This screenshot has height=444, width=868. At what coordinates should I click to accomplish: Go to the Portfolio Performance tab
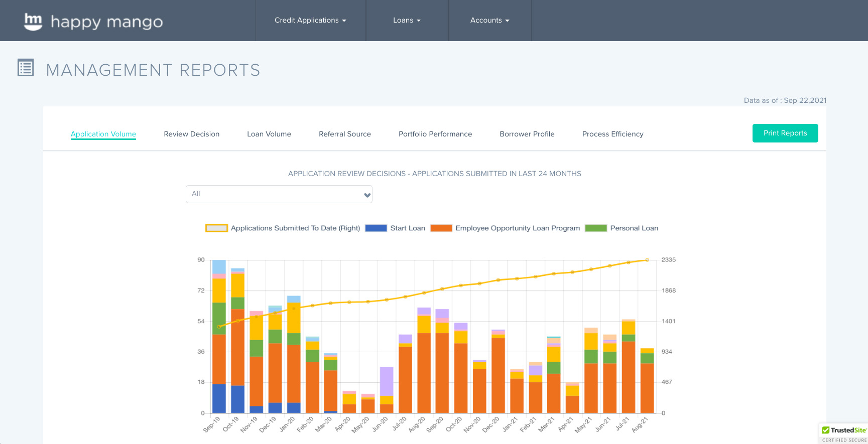coord(435,134)
